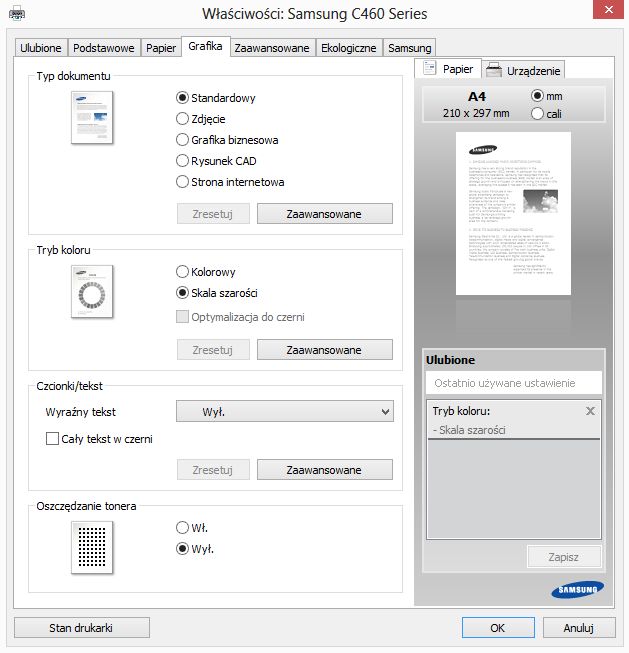Image resolution: width=629 pixels, height=653 pixels.
Task: Switch to the Podstawowe tab
Action: tap(104, 48)
